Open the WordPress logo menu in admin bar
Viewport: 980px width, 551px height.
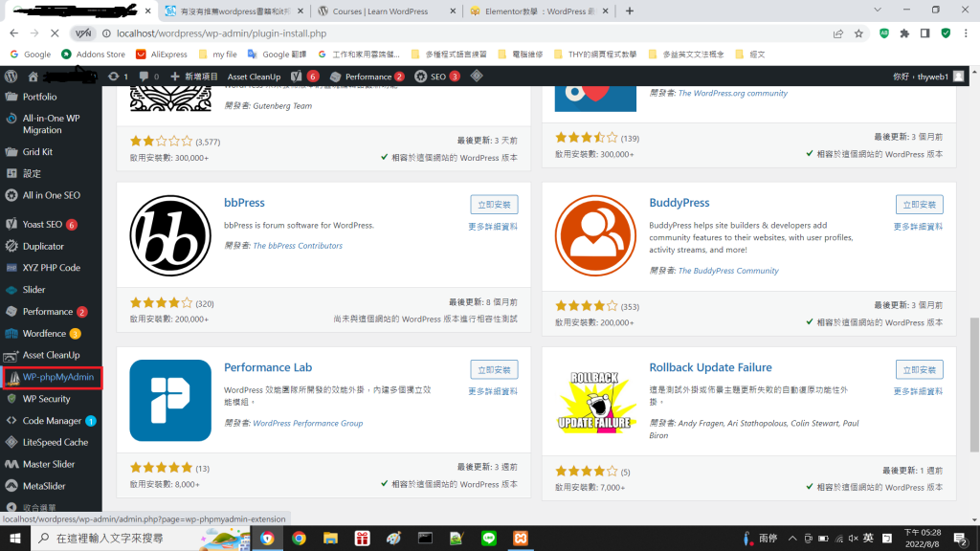11,77
